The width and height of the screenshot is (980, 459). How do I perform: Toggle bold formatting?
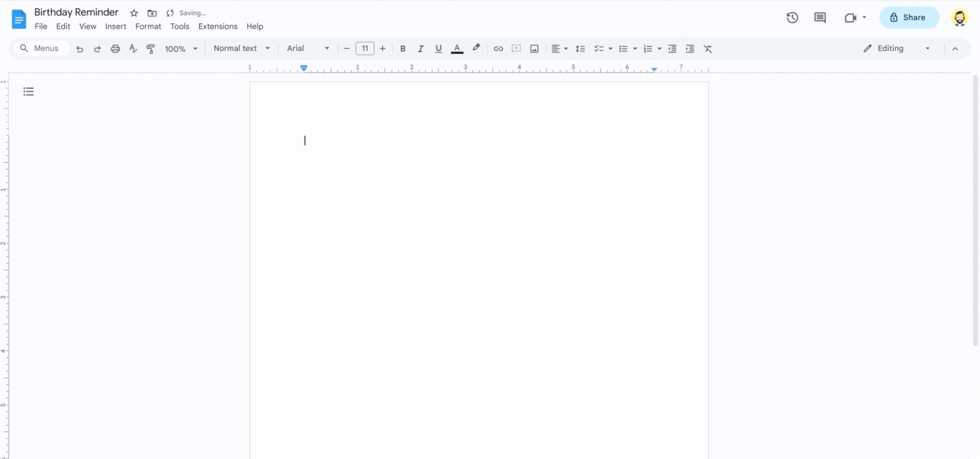click(x=403, y=48)
